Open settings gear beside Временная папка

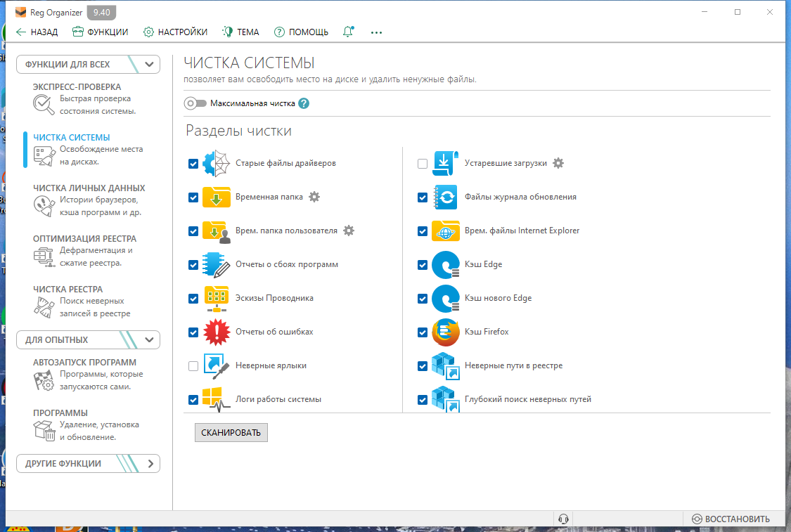click(x=314, y=197)
